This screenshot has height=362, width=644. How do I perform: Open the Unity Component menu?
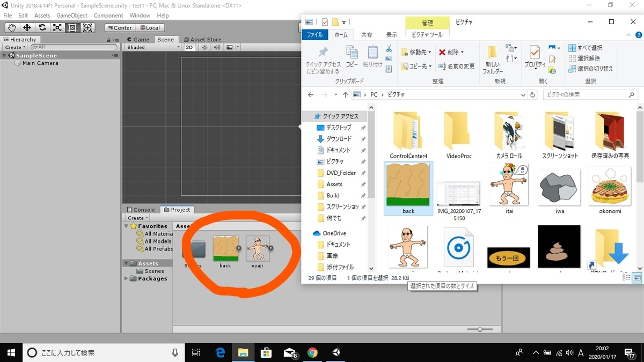pos(108,16)
